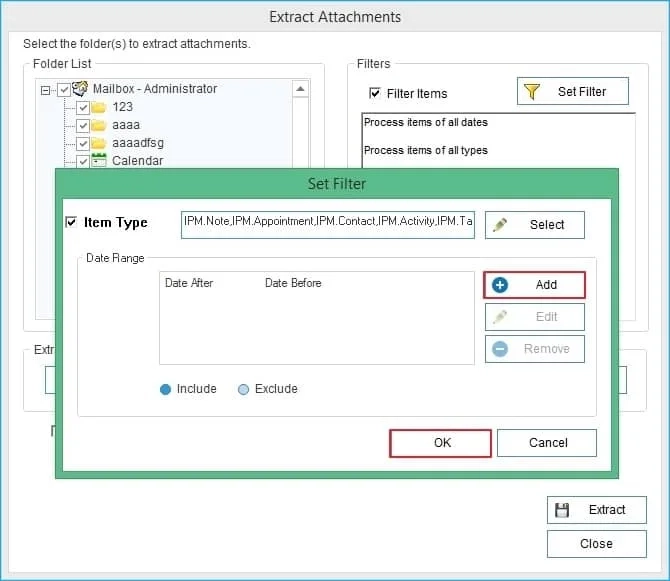Uncheck the aaaa folder checkbox
Screen dimensions: 670x581
pos(83,126)
